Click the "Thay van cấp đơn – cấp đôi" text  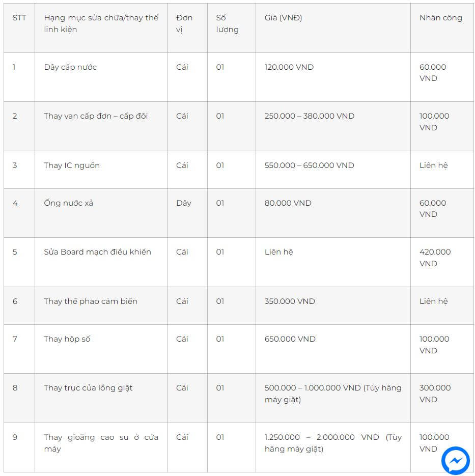coord(96,116)
